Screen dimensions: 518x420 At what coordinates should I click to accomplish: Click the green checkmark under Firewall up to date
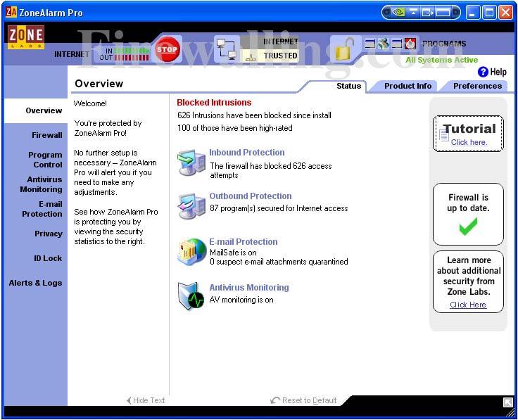tap(468, 226)
